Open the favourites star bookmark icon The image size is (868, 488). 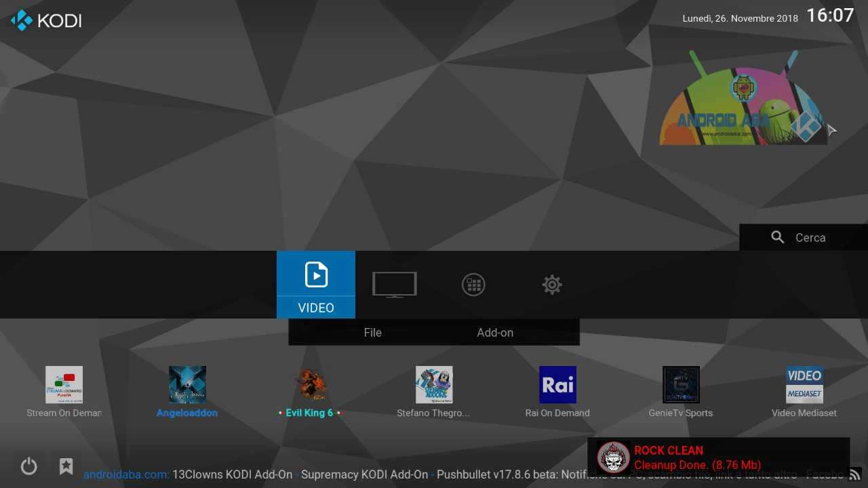coord(66,466)
